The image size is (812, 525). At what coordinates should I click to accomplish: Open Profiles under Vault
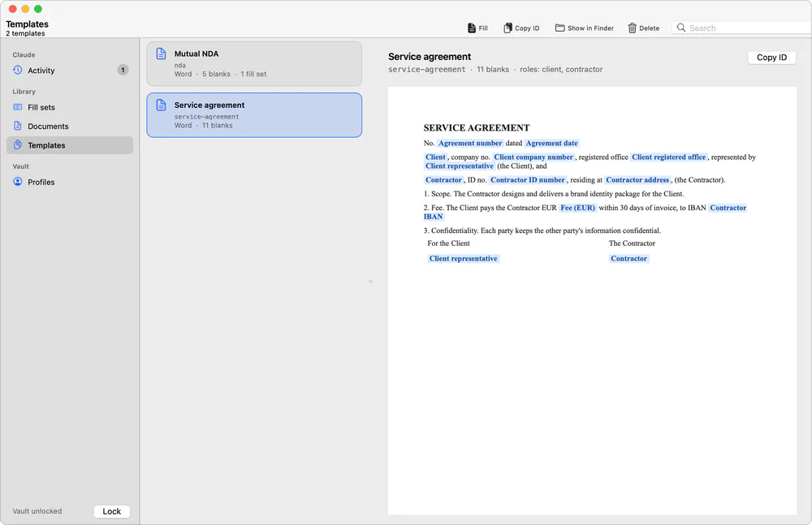tap(70, 183)
